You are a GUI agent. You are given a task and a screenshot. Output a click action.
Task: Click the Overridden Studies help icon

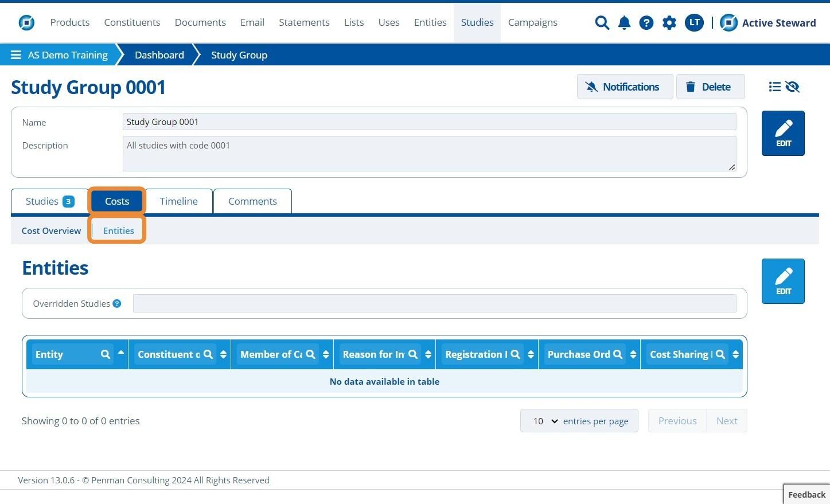[x=117, y=303]
